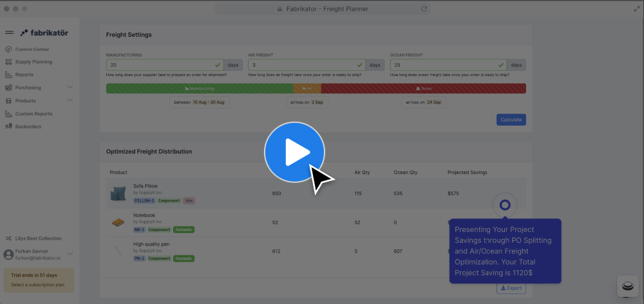Click the Idle status tag
644x304 pixels.
(x=189, y=200)
